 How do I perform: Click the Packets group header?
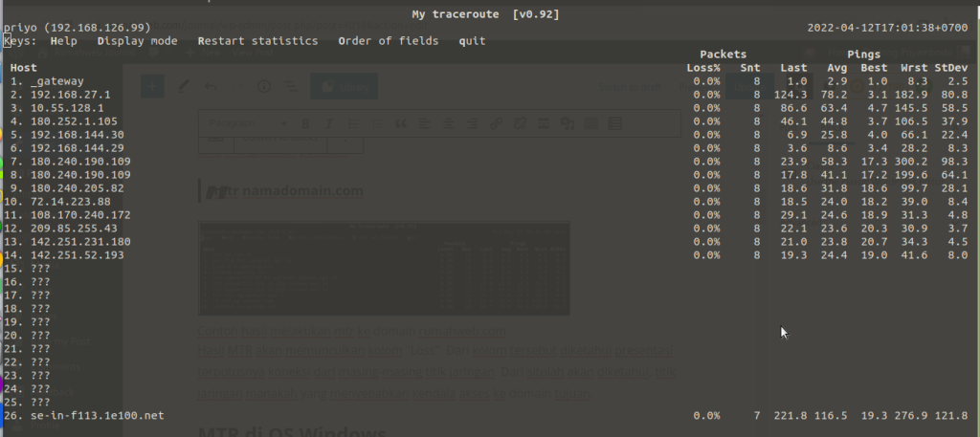[x=724, y=55]
